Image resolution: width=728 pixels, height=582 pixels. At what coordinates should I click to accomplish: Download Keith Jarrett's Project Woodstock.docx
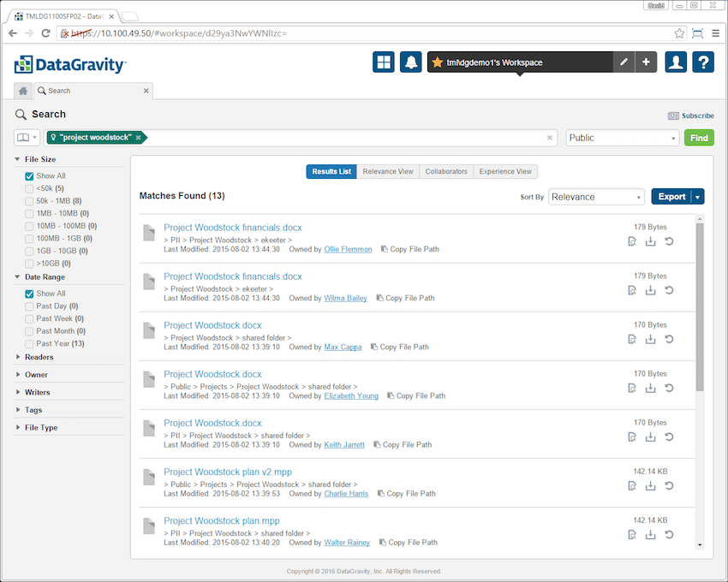pos(650,436)
